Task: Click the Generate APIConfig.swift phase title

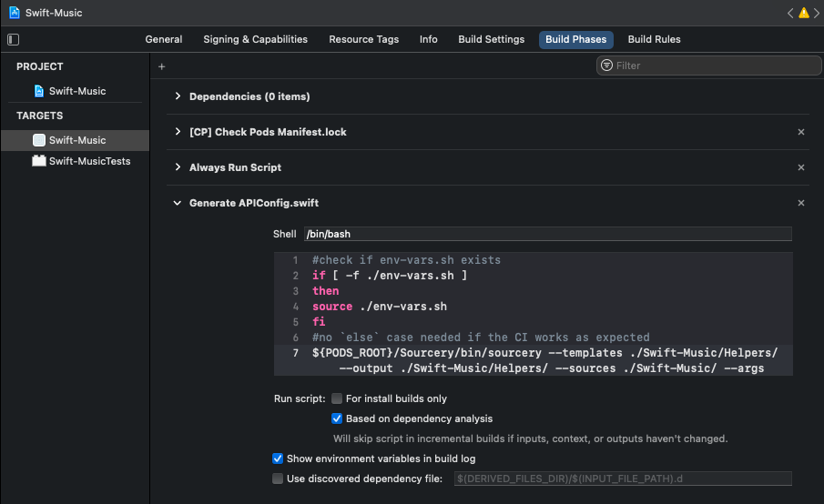Action: click(254, 203)
